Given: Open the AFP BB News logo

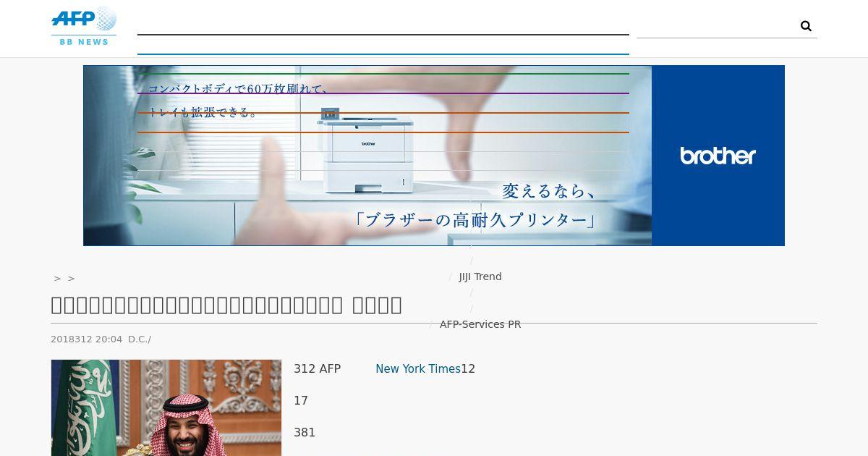Looking at the screenshot, I should 84,25.
